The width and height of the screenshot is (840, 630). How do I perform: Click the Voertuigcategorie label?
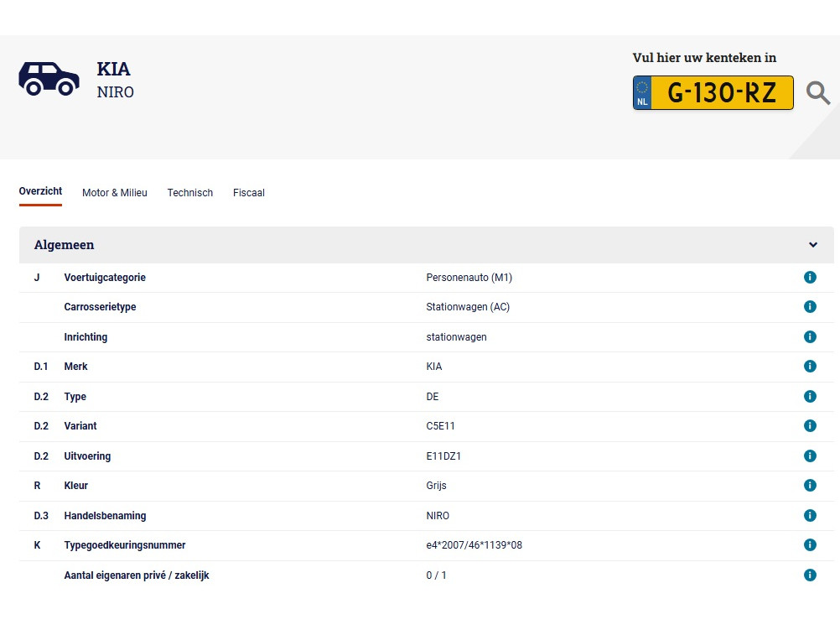click(105, 277)
